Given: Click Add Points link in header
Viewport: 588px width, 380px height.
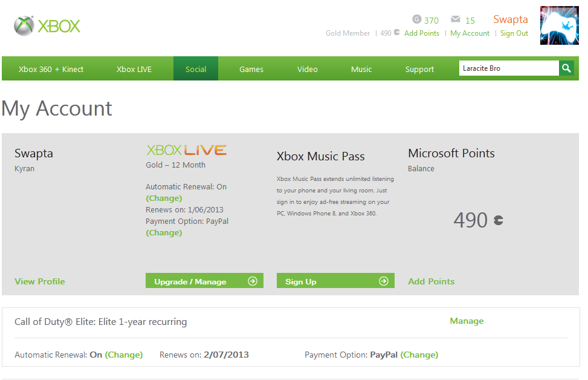Looking at the screenshot, I should point(421,33).
